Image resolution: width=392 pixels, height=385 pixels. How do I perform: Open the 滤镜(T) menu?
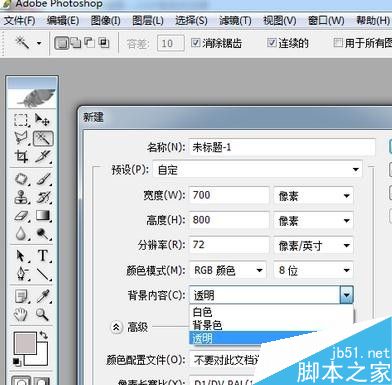[x=235, y=21]
